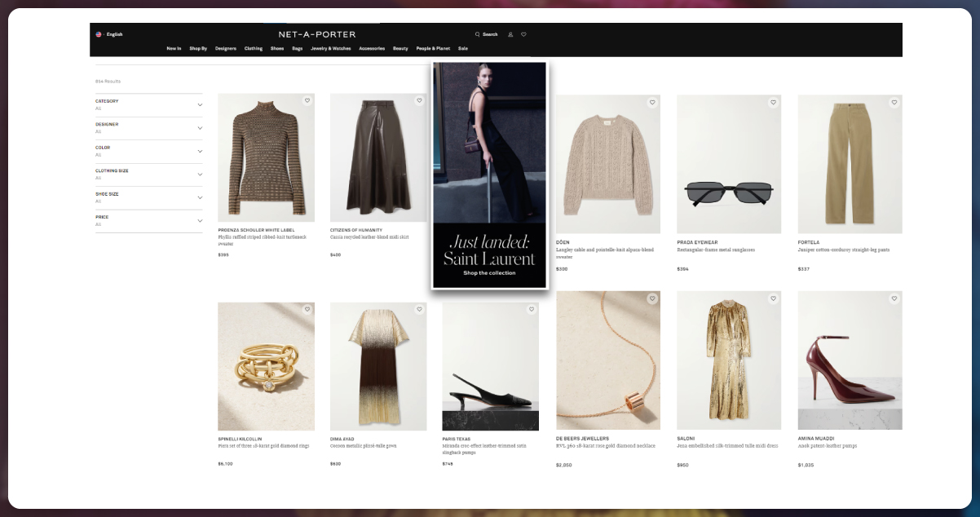
Task: Heart the Spinelli Kilcollin gold rings
Action: coord(307,310)
